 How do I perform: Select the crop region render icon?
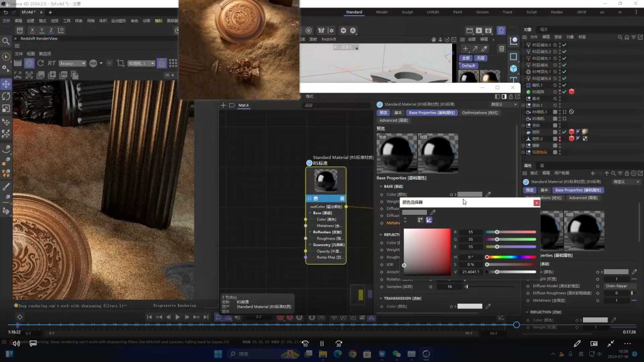pyautogui.click(x=121, y=63)
